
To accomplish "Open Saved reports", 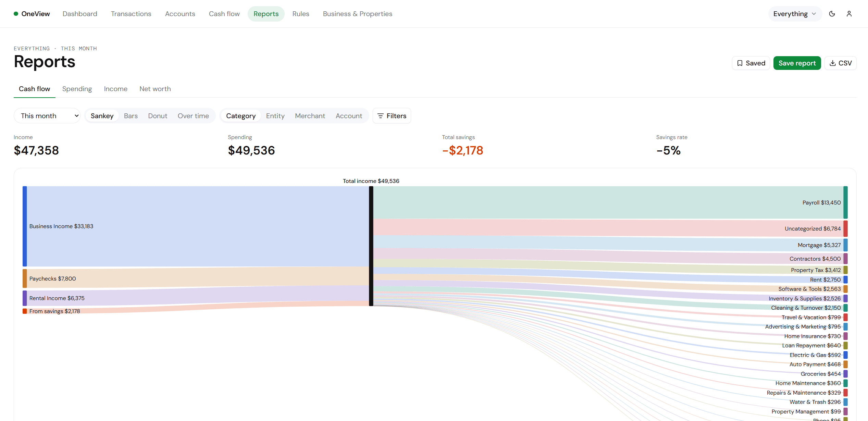I will pyautogui.click(x=751, y=63).
